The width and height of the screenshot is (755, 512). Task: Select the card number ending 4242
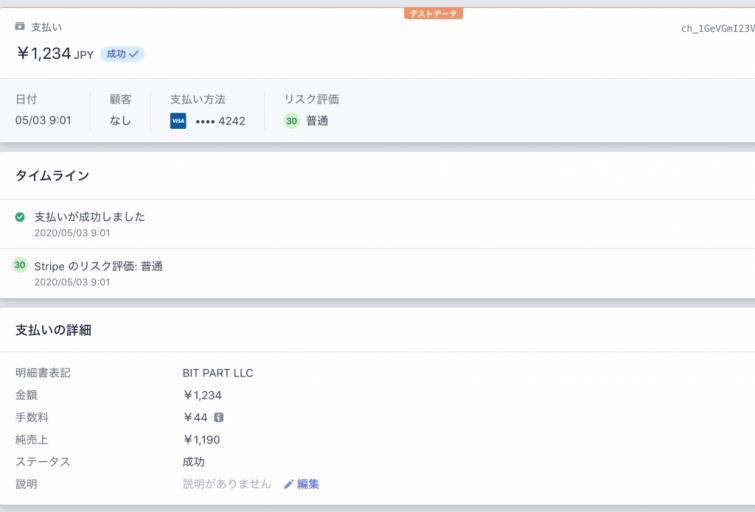click(x=221, y=121)
